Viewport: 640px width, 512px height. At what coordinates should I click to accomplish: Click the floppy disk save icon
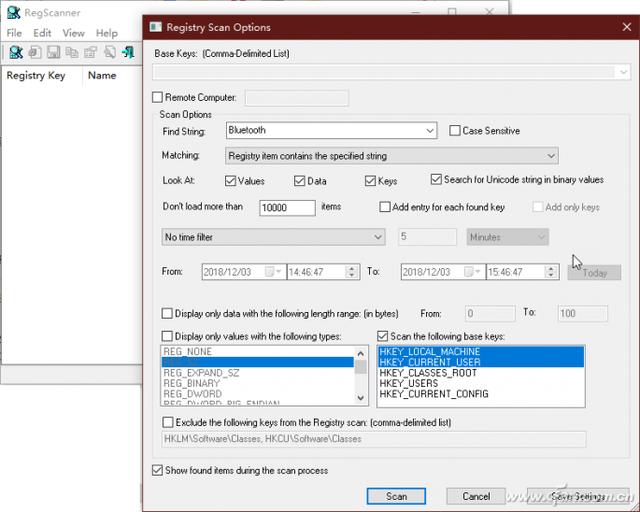(x=53, y=52)
